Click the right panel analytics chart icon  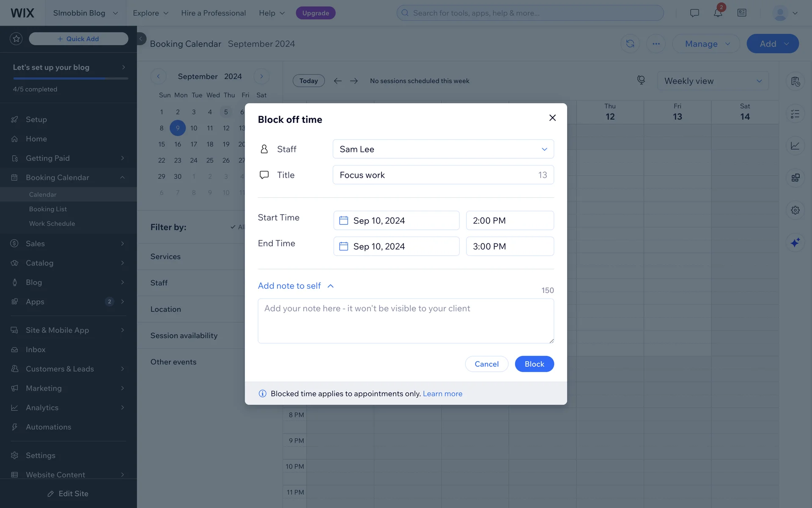[795, 146]
